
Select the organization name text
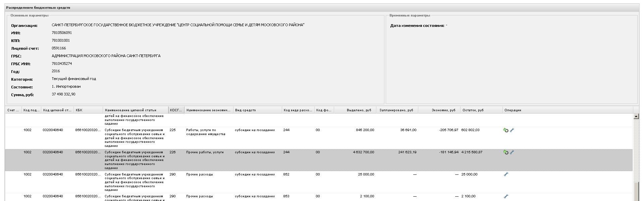click(178, 25)
